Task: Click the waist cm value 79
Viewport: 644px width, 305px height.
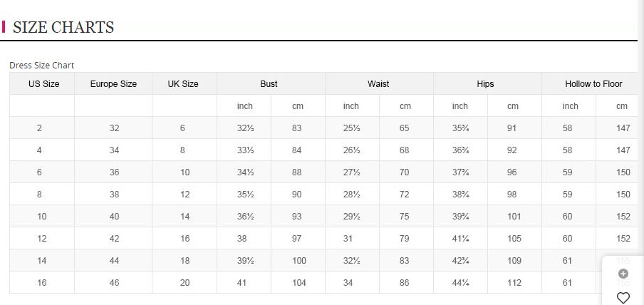Action: tap(404, 239)
